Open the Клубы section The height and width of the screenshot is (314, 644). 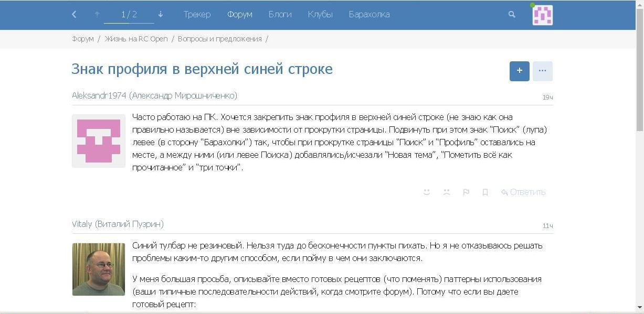point(320,15)
